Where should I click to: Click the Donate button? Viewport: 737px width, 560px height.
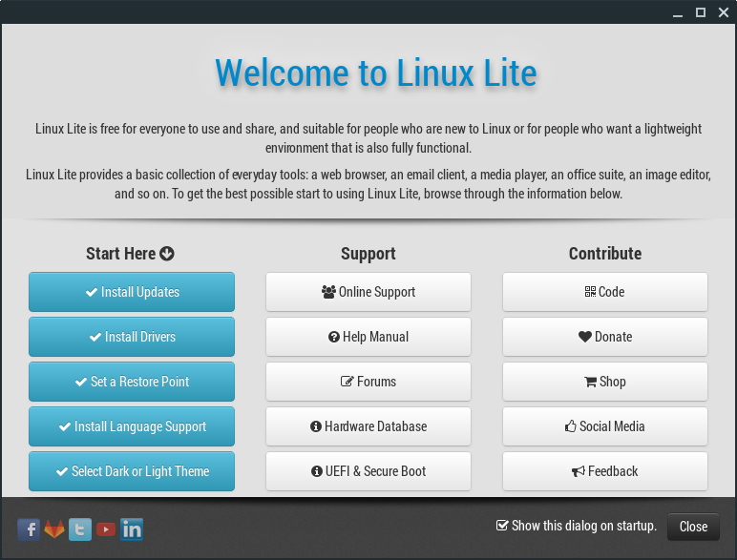(605, 337)
